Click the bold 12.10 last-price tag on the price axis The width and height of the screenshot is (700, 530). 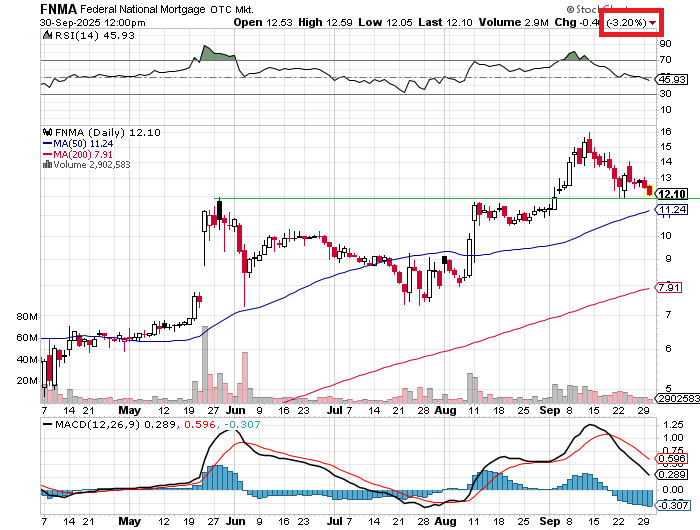(x=672, y=194)
